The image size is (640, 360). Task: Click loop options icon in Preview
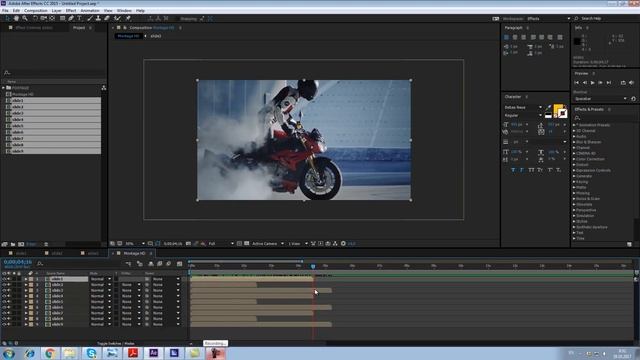coord(623,82)
